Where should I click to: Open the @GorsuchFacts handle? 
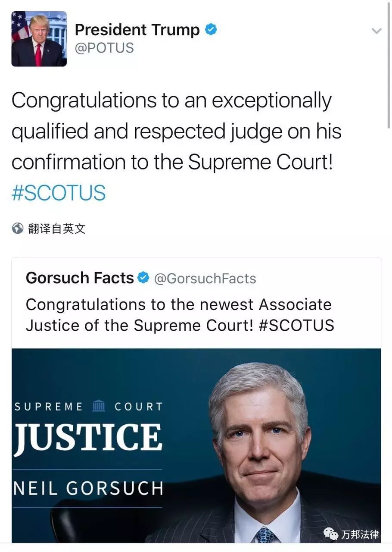205,279
